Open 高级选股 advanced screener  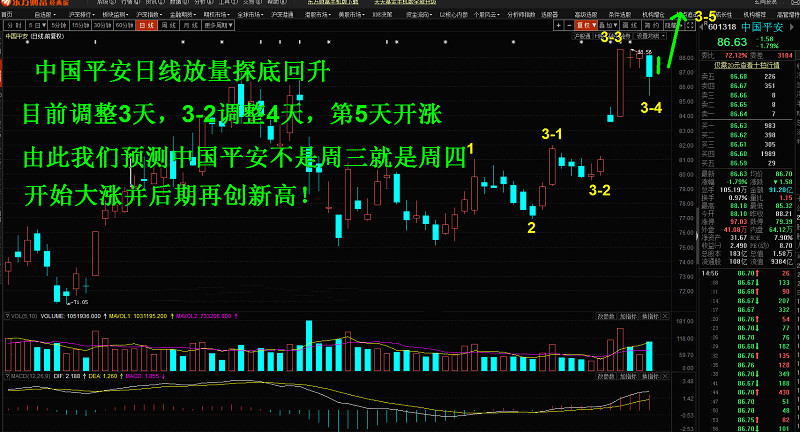[x=586, y=14]
